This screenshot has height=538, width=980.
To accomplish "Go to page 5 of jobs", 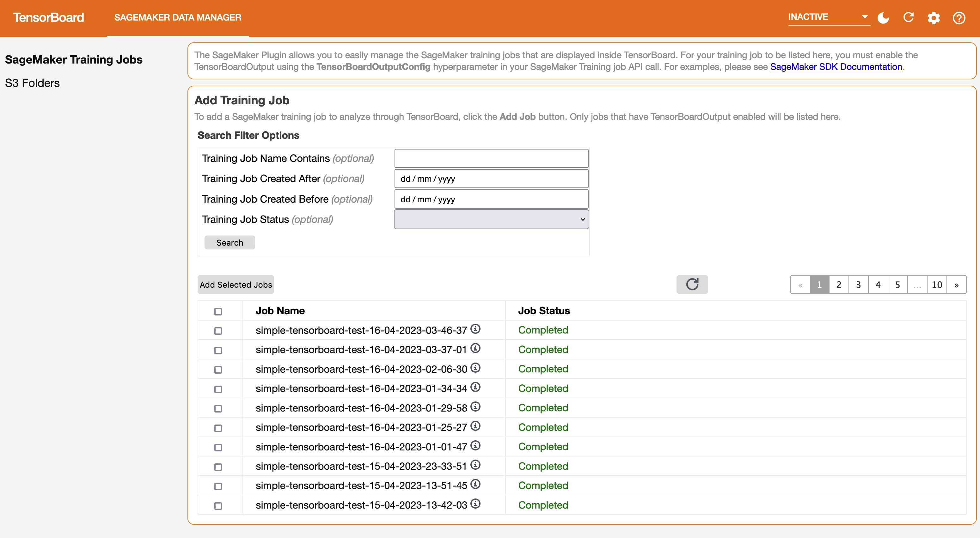I will (x=898, y=284).
